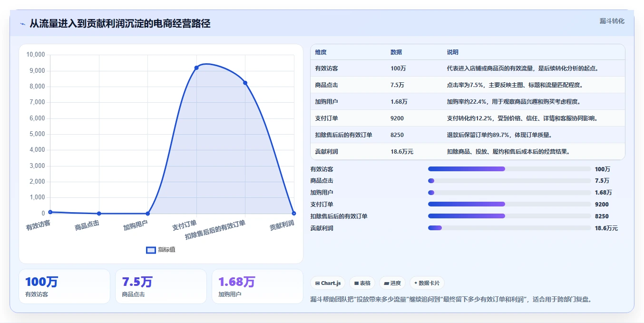Click the 维度 column header

click(x=321, y=52)
